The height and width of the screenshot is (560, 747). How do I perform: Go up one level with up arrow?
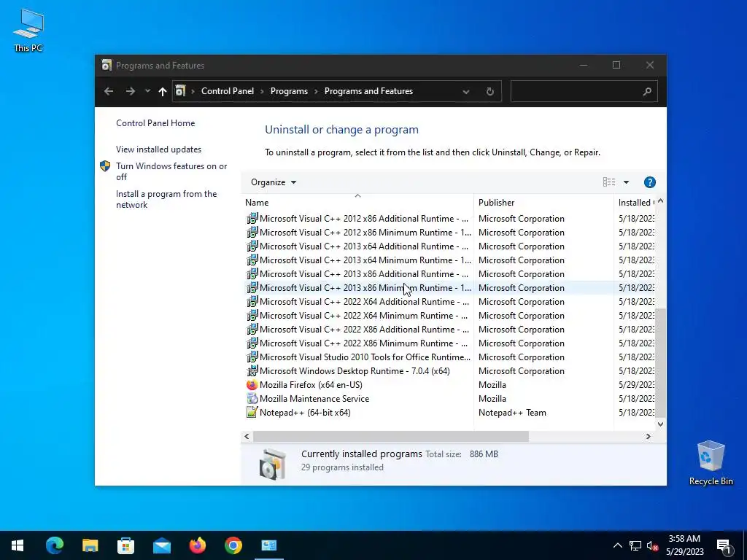[x=163, y=91]
